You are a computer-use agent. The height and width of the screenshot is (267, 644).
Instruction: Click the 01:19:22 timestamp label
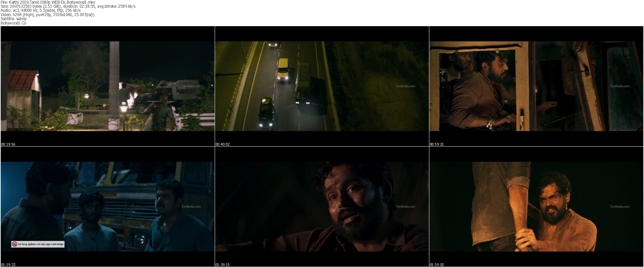click(x=8, y=265)
